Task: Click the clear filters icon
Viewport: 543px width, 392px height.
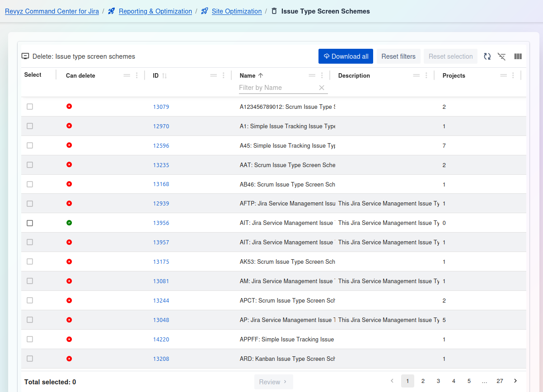Action: (501, 56)
